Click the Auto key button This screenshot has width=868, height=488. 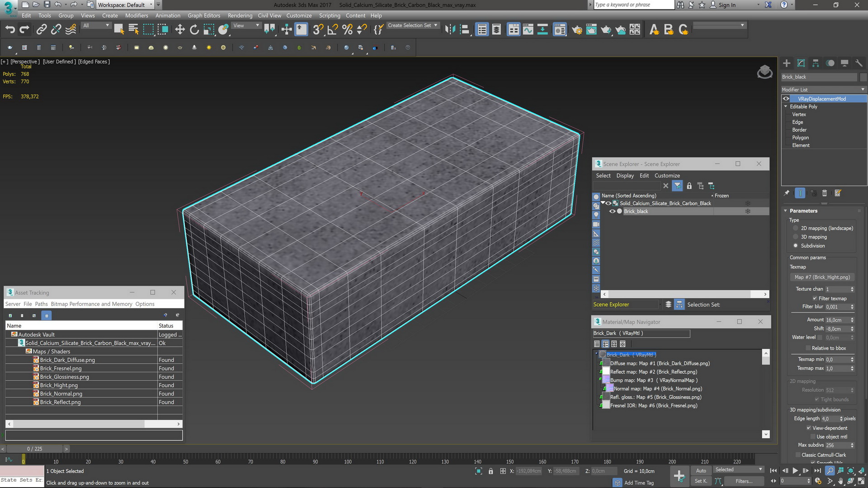tap(701, 471)
